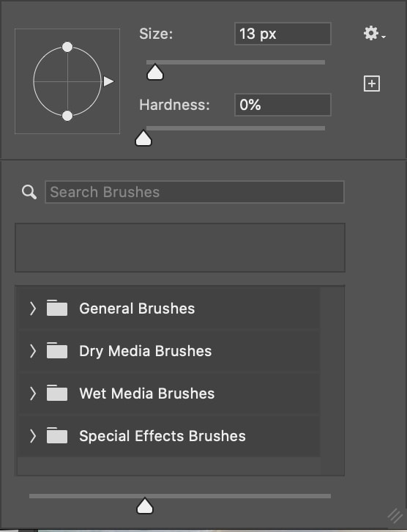
Task: Click the Hardness percentage input field
Action: (x=283, y=105)
